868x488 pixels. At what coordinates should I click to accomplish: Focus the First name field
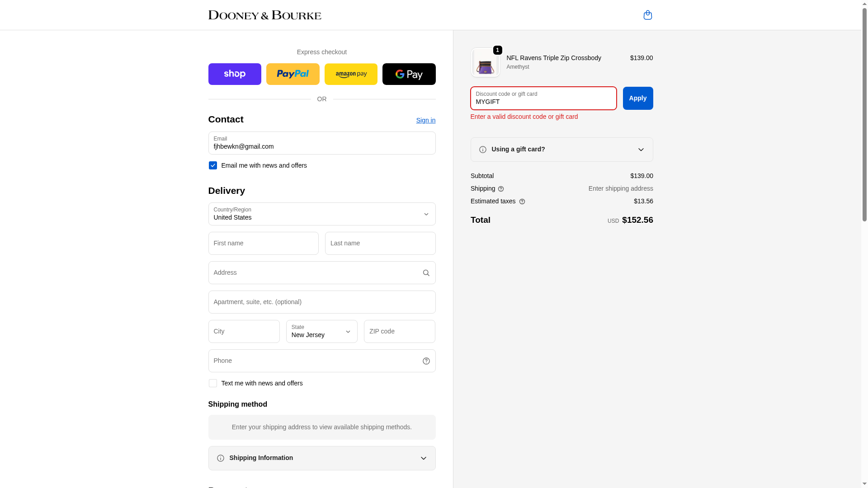pos(264,244)
